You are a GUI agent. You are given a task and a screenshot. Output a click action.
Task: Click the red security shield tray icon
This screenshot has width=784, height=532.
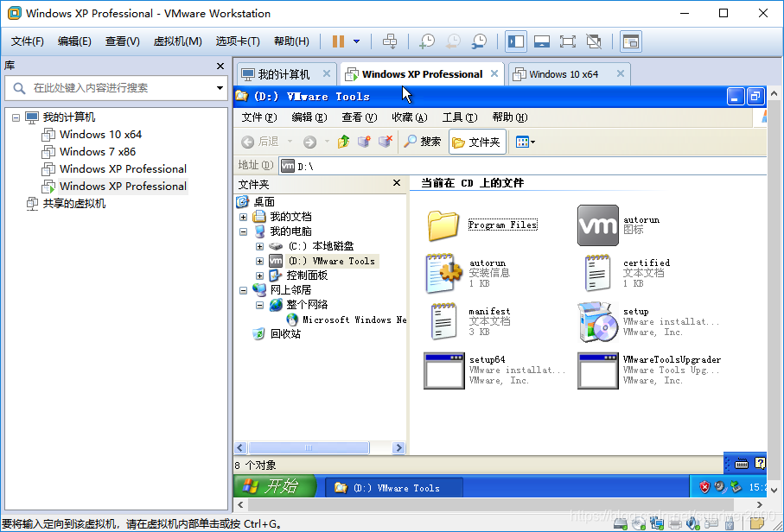coord(704,486)
